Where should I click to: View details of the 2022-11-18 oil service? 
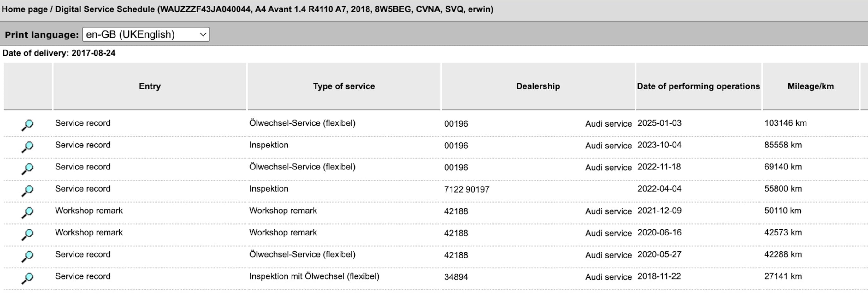point(28,168)
